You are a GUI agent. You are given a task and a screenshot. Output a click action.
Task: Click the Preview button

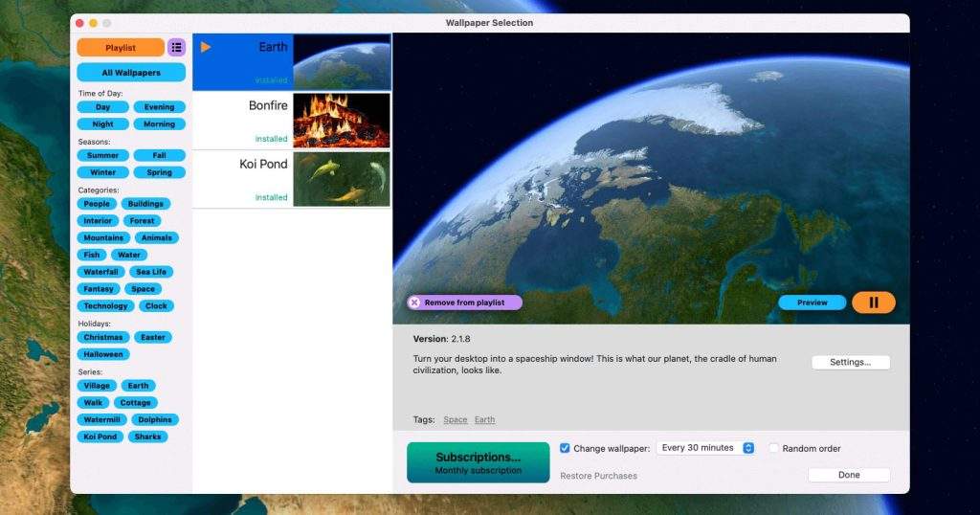pyautogui.click(x=812, y=302)
